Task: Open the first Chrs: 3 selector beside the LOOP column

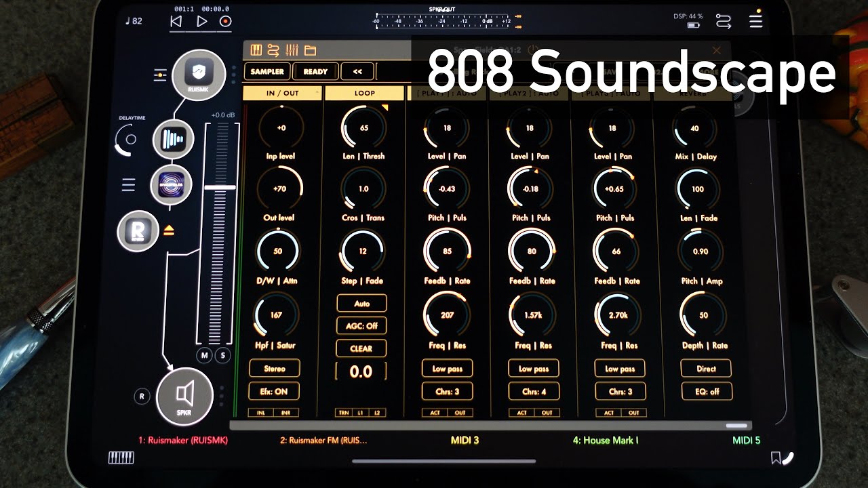Action: click(x=447, y=391)
